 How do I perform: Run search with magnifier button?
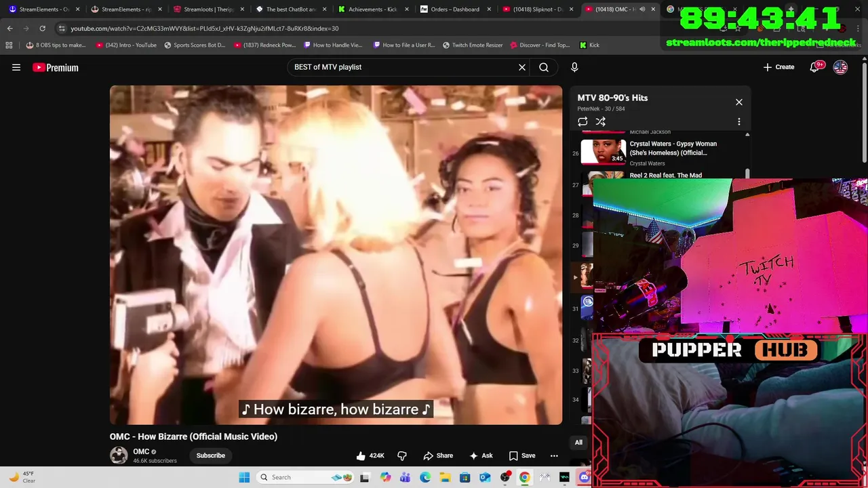[544, 67]
